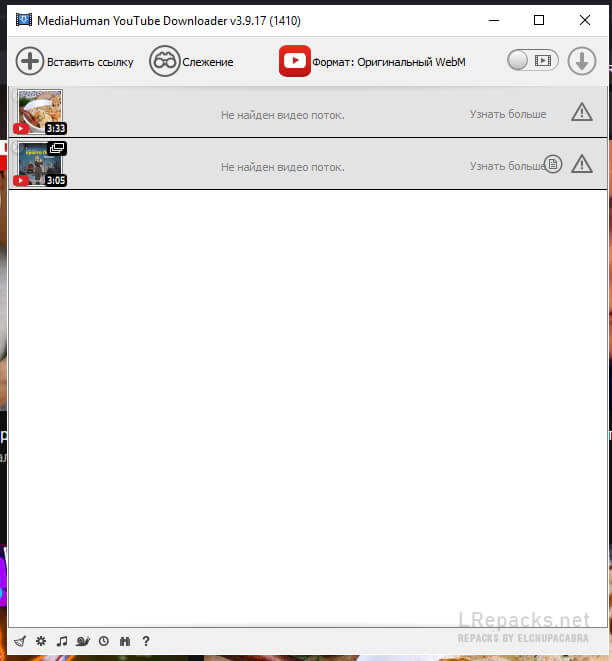
Task: Click warning triangle icon on second video
Action: click(x=581, y=164)
